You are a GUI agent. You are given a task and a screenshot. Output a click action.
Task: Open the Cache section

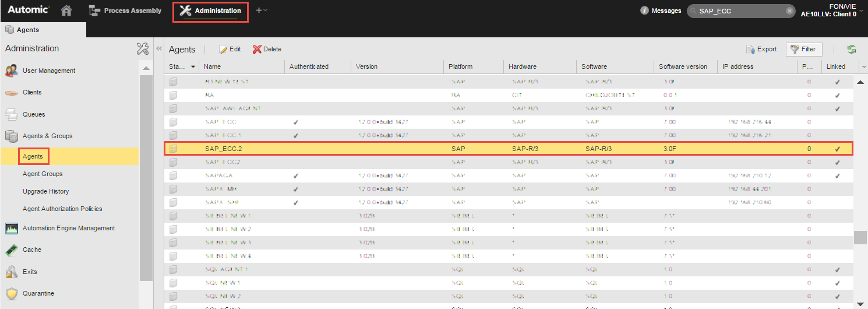click(x=32, y=250)
